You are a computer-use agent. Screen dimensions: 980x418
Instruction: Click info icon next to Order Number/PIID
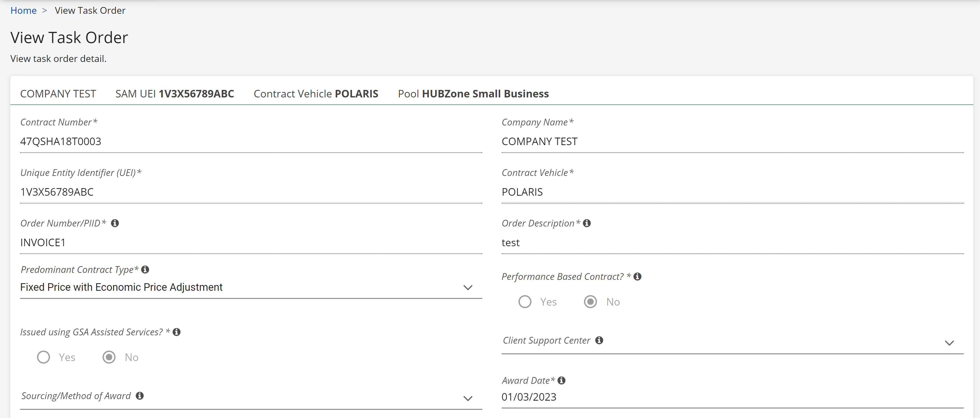click(115, 223)
